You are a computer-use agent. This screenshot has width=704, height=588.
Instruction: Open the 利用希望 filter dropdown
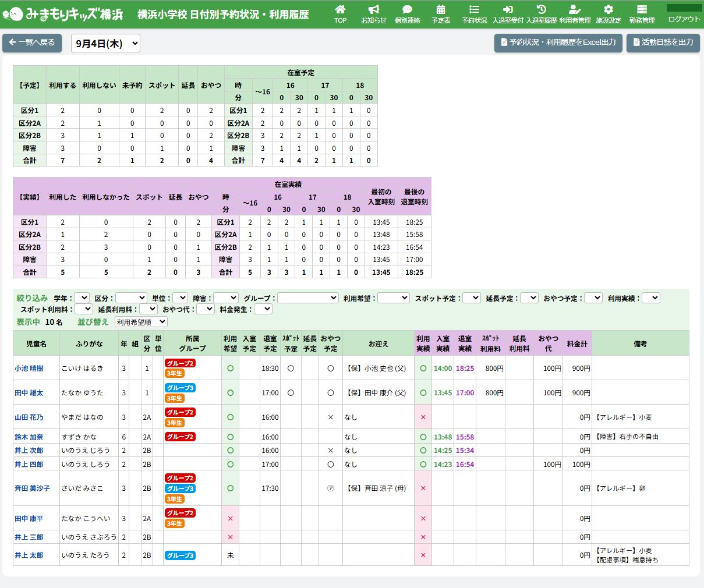(x=393, y=298)
